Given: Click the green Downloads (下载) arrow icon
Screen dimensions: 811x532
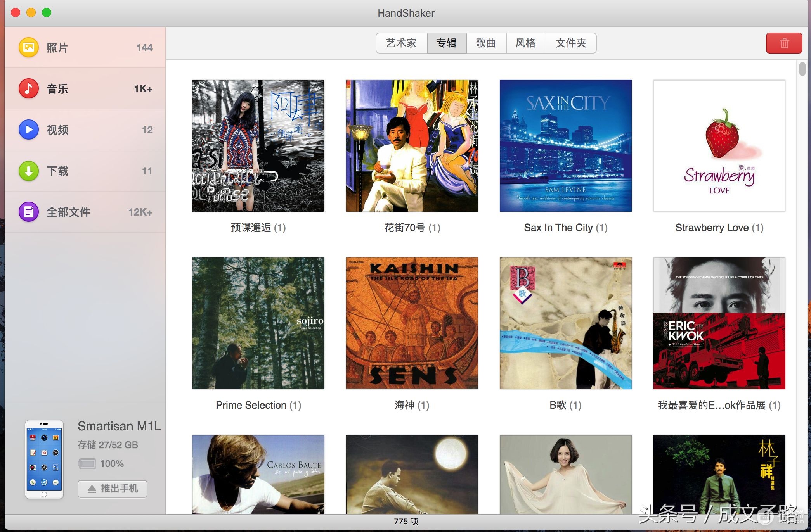Looking at the screenshot, I should tap(29, 171).
